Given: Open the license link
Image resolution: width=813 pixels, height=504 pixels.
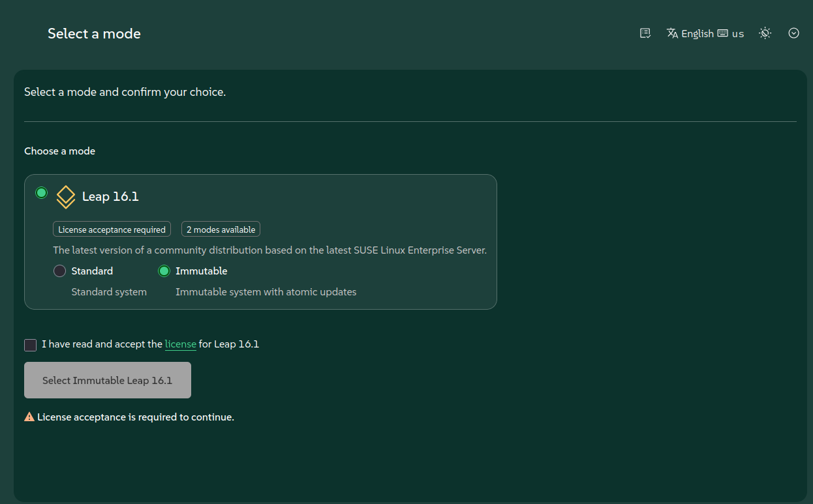Looking at the screenshot, I should click(x=181, y=344).
